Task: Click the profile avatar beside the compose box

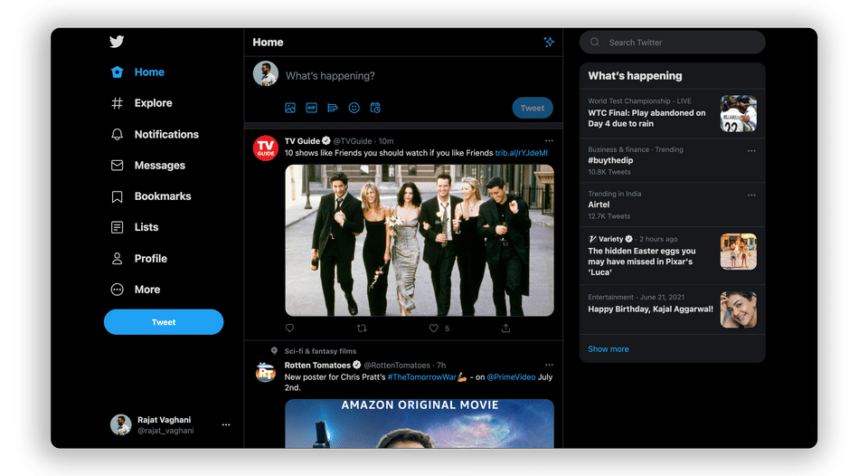Action: 266,73
